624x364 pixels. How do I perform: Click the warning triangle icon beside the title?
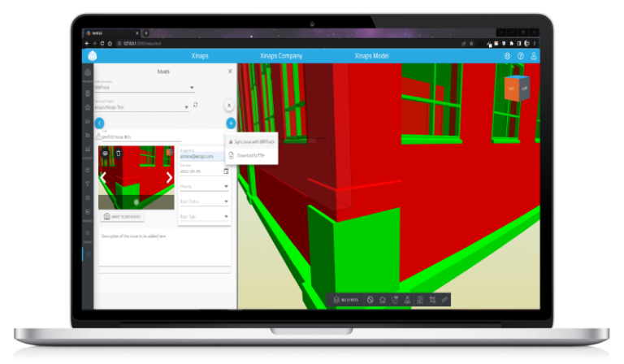click(x=98, y=136)
